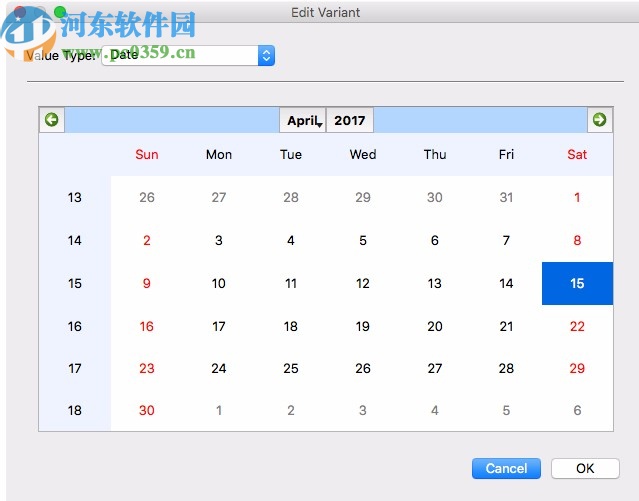Image resolution: width=639 pixels, height=501 pixels.
Task: Go to next month with right arrow
Action: (599, 120)
